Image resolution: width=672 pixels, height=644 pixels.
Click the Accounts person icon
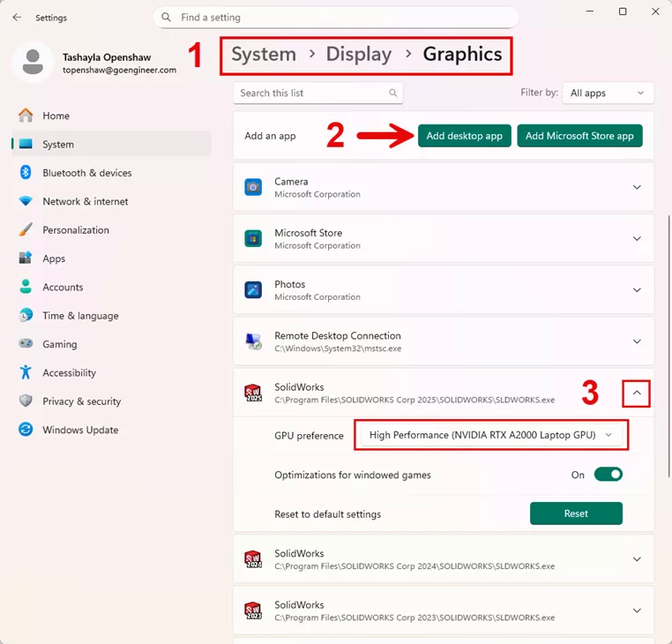26,287
